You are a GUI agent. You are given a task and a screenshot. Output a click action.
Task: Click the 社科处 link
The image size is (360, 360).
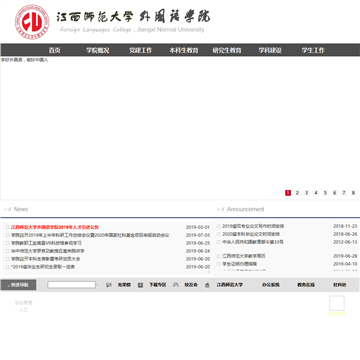point(340,285)
